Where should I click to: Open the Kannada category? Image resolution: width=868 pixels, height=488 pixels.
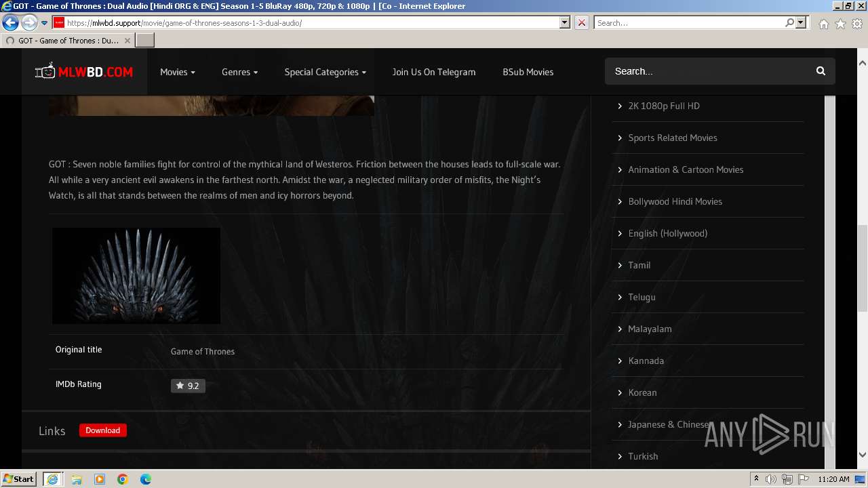[x=646, y=361]
